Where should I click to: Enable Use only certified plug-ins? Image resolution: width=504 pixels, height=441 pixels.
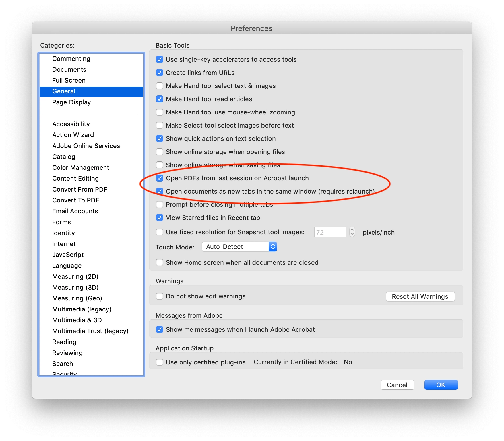pyautogui.click(x=160, y=362)
